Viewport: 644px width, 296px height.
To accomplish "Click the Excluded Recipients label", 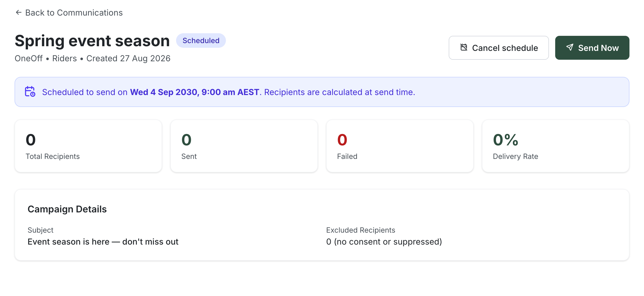I will [x=361, y=230].
